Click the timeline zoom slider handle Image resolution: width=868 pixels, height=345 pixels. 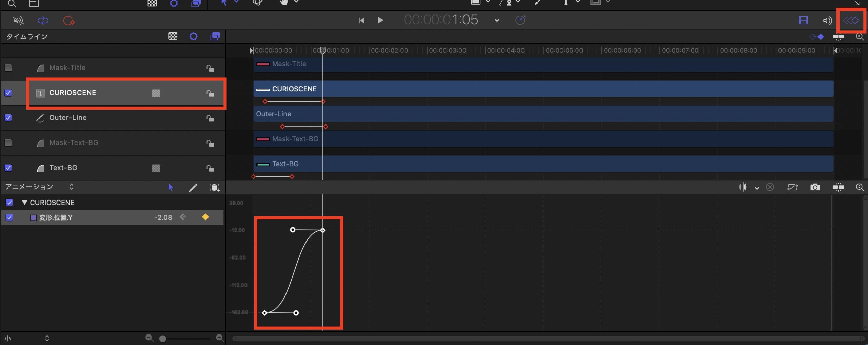163,339
